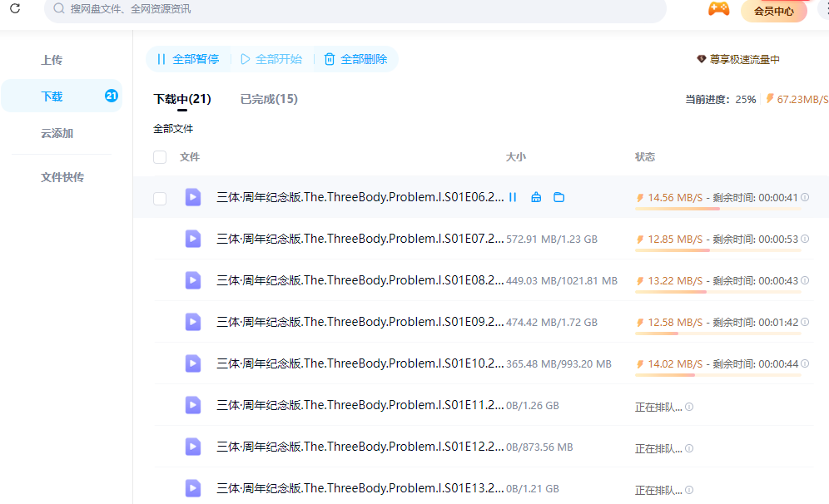
Task: Click the info icon beside S01E12 正在排队
Action: pyautogui.click(x=689, y=448)
